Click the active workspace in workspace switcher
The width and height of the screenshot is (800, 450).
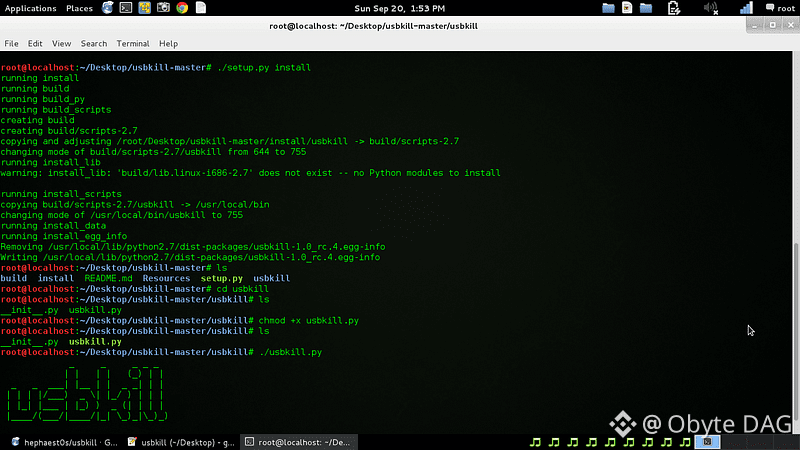(707, 442)
